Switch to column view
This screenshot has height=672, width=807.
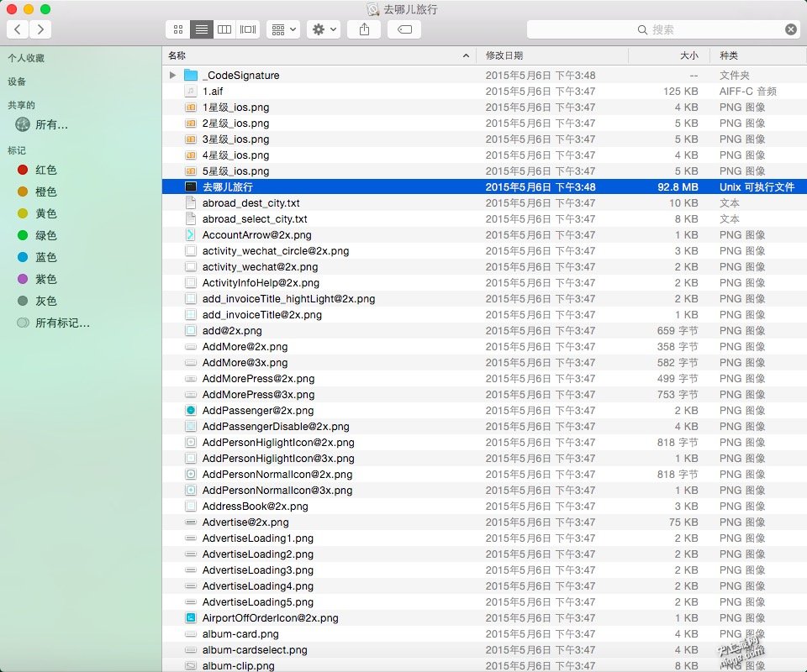[x=224, y=29]
